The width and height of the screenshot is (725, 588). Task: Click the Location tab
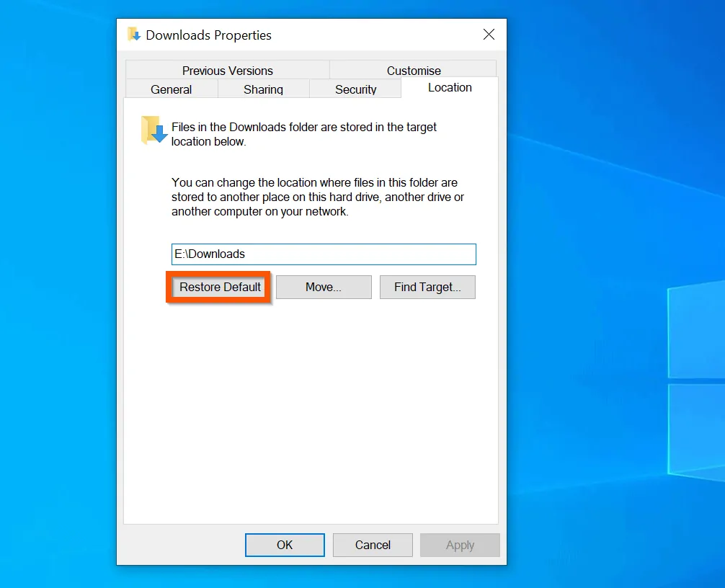(449, 87)
